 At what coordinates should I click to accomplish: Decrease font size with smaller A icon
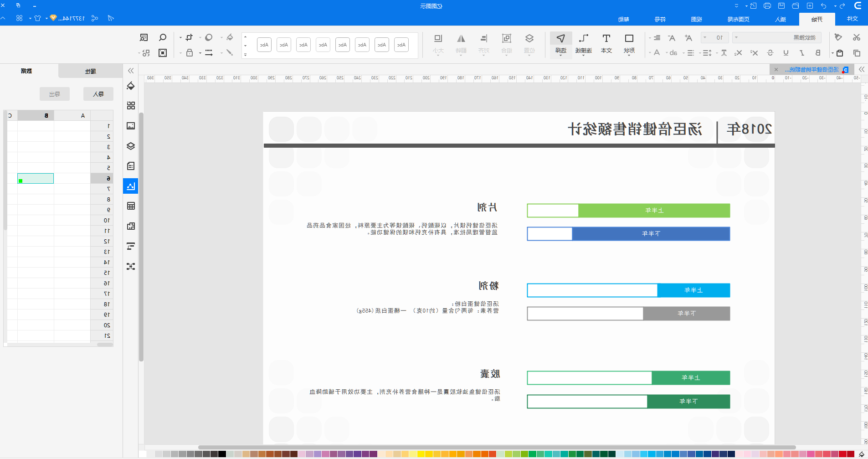click(672, 38)
